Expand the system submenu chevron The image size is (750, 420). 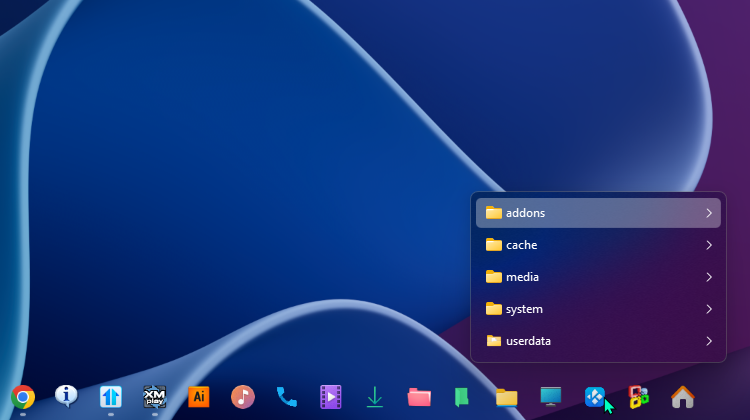709,309
